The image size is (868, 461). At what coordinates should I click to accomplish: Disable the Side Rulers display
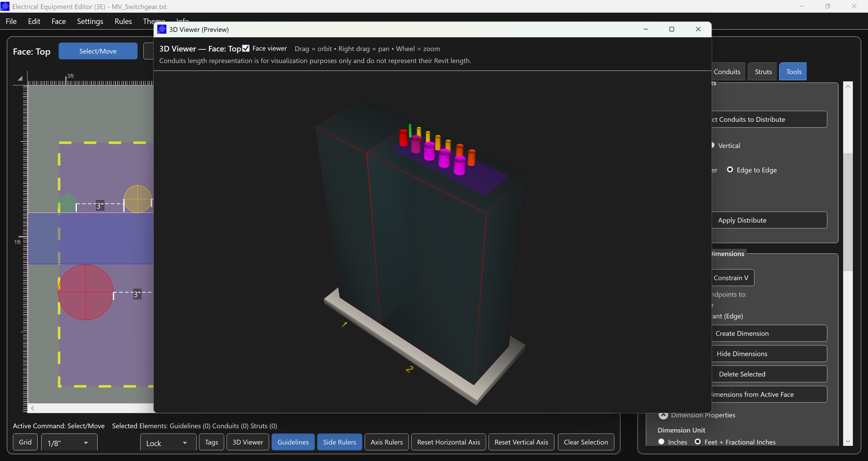[x=339, y=442]
